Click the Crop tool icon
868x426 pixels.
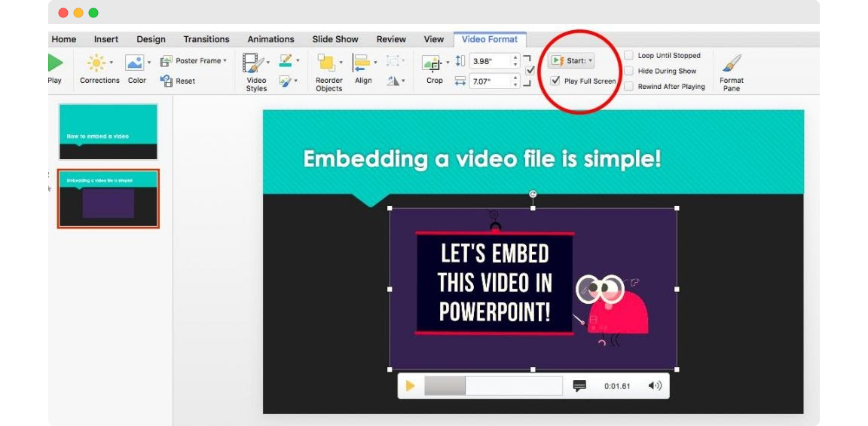(432, 63)
